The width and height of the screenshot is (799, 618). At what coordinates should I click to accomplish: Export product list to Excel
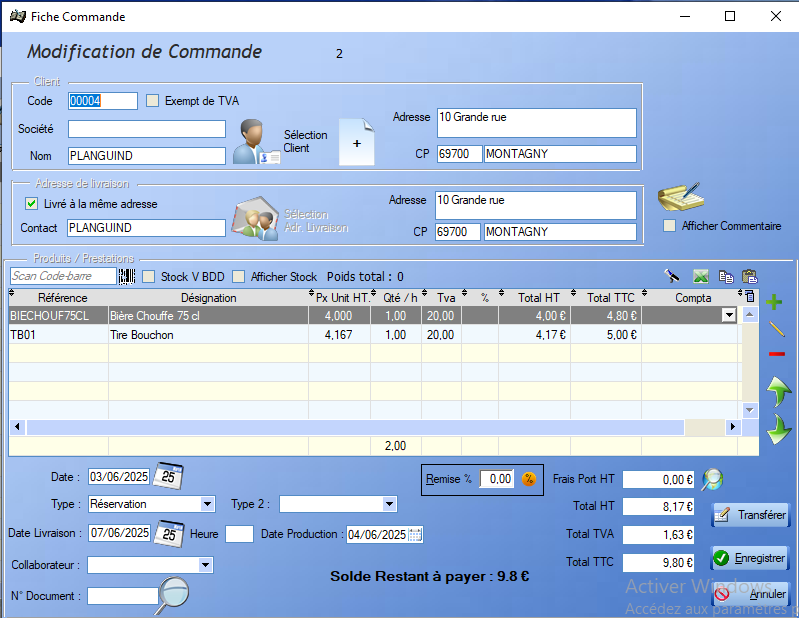coord(701,277)
